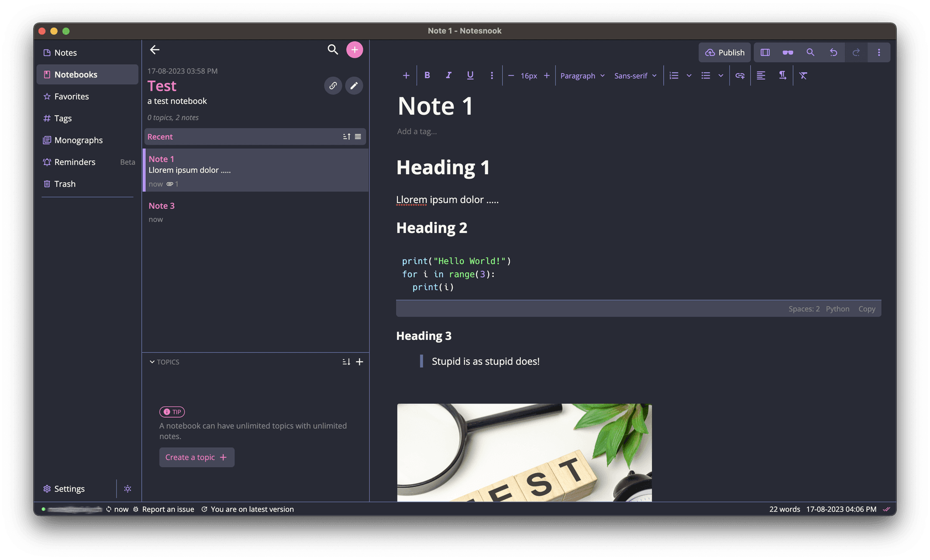Change the text direction
This screenshot has width=930, height=560.
tap(782, 76)
